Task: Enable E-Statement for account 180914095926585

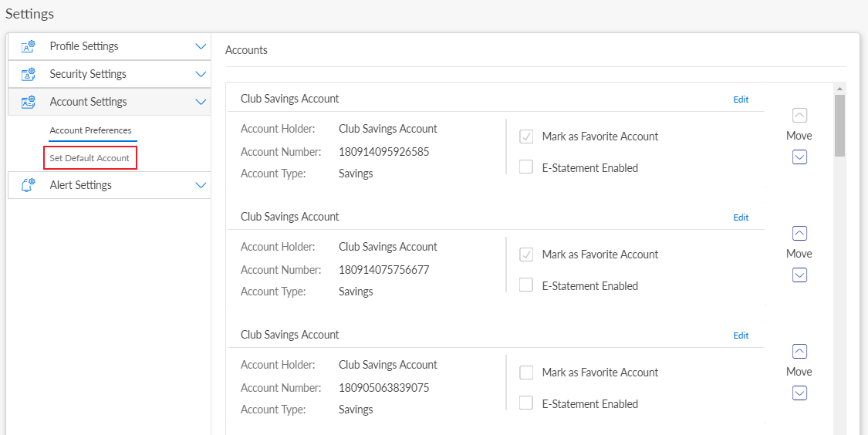Action: coord(526,167)
